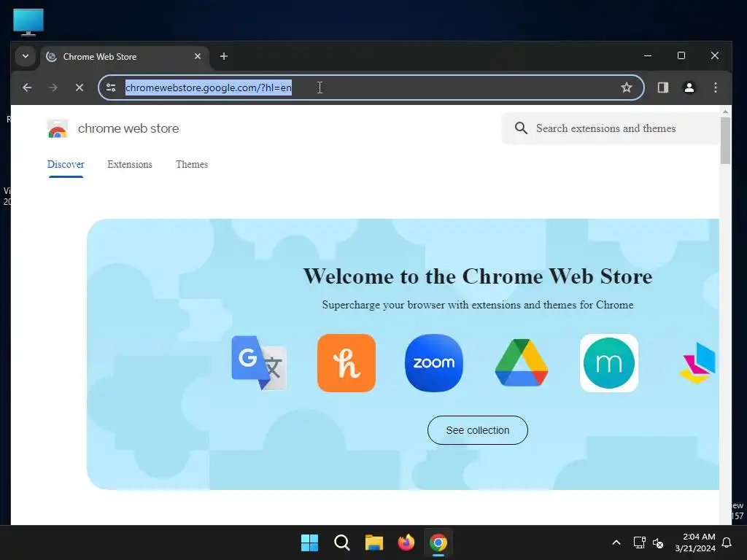The image size is (747, 560).
Task: Click the Chrome taskbar icon
Action: coord(438,542)
